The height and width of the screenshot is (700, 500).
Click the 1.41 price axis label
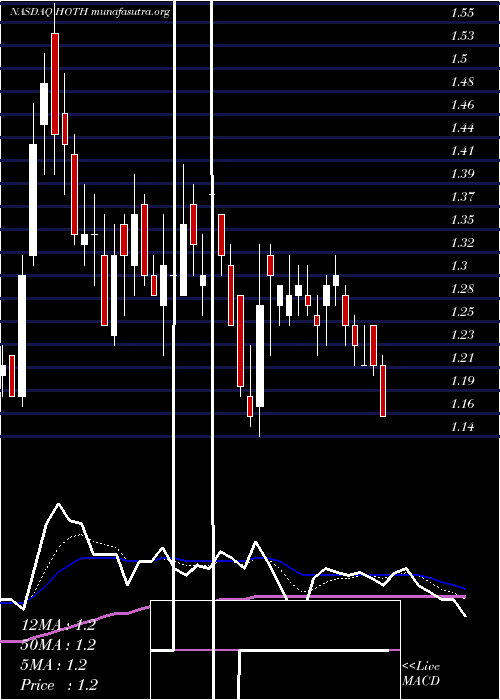pos(462,151)
